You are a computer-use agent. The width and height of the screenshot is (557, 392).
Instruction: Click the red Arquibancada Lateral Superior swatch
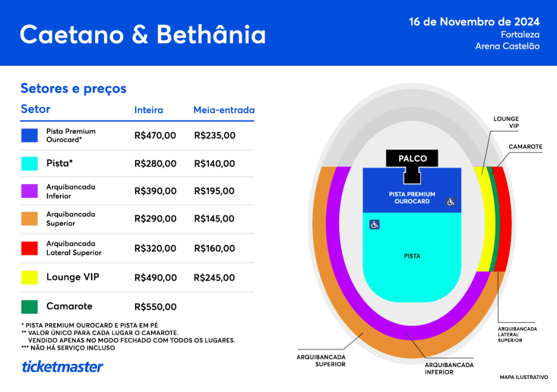[29, 248]
